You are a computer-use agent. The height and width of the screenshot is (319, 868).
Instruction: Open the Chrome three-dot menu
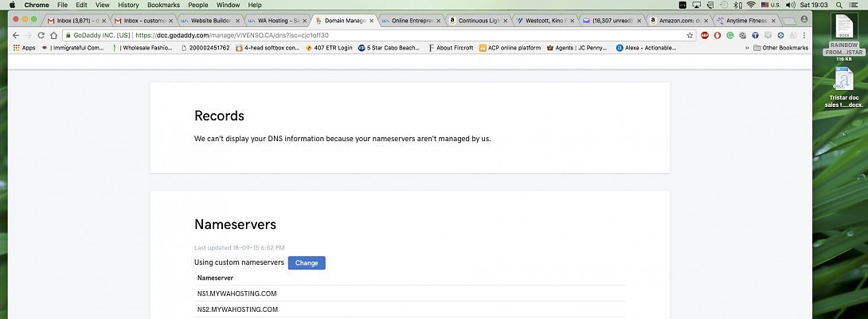[804, 35]
